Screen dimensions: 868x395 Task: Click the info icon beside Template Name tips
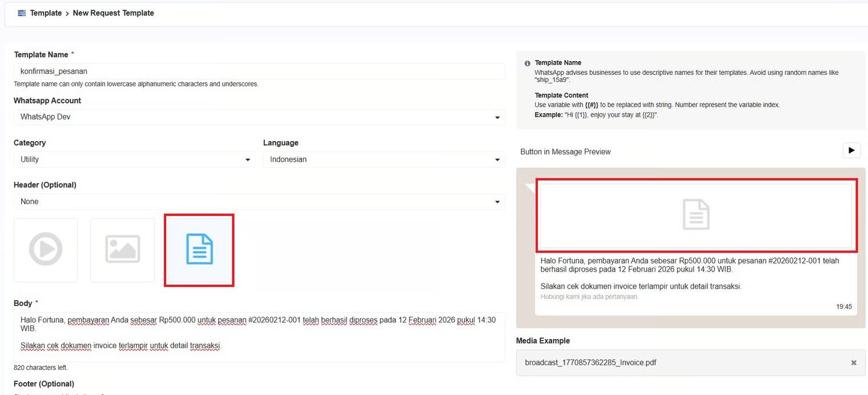click(x=527, y=63)
